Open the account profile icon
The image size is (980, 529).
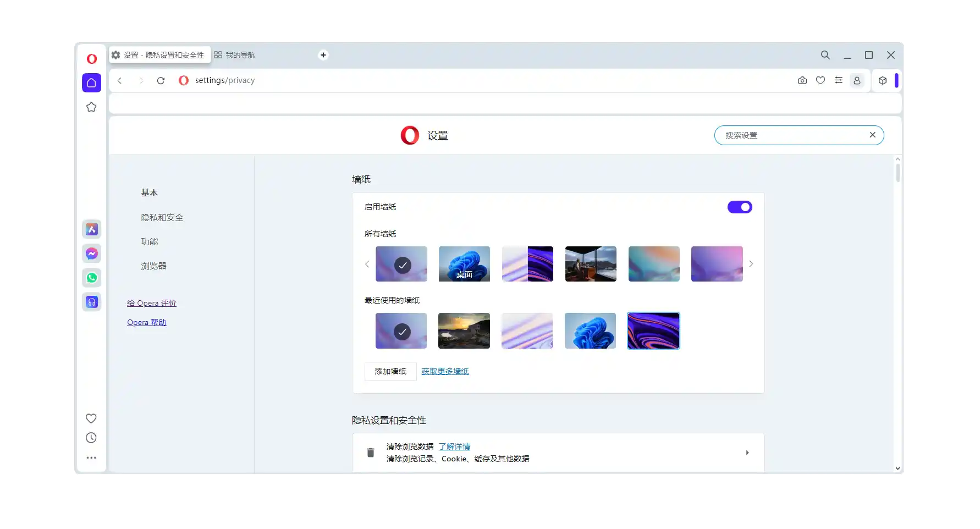[857, 80]
